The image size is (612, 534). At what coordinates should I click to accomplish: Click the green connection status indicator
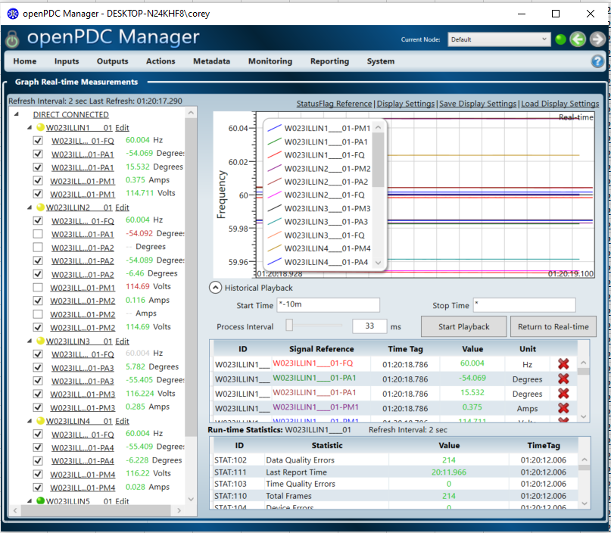coord(560,40)
